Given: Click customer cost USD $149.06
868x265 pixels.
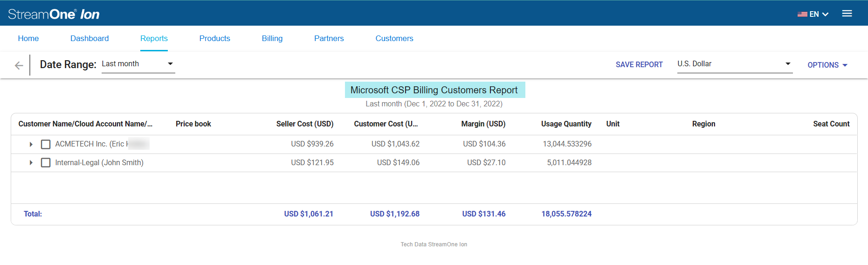Looking at the screenshot, I should tap(398, 163).
